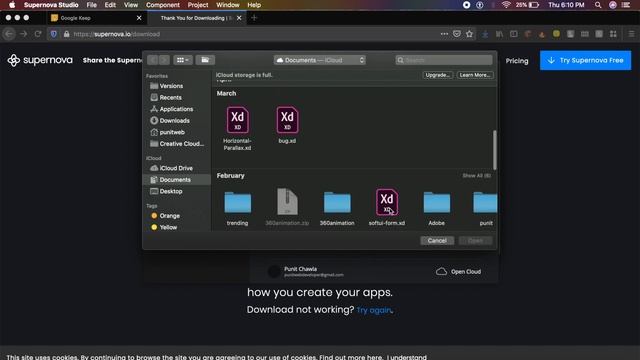
Task: Open the Project menu
Action: click(x=198, y=5)
